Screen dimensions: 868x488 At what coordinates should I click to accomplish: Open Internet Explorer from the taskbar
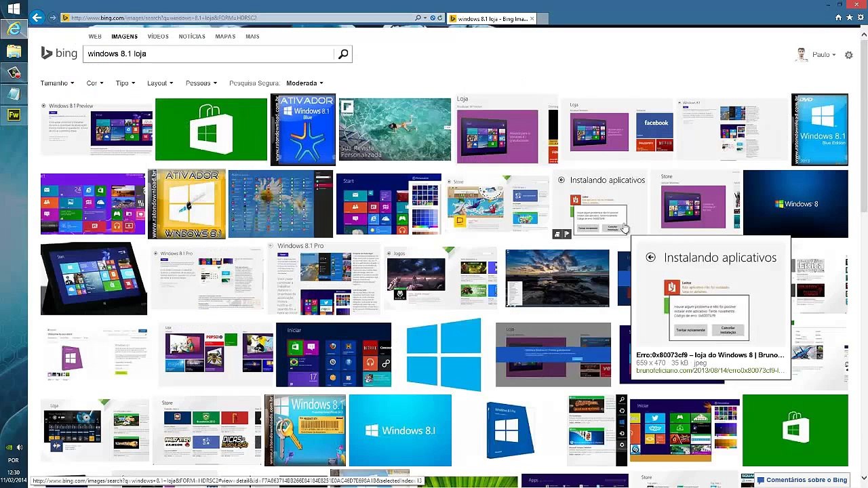pos(14,28)
